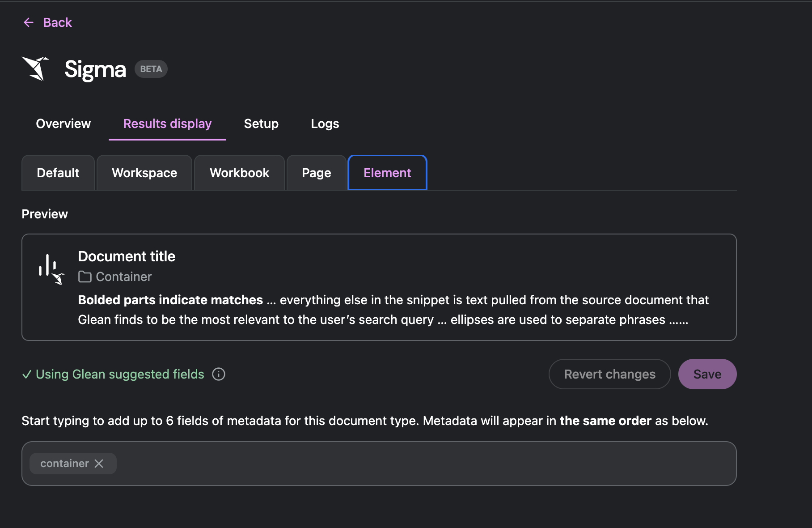The width and height of the screenshot is (812, 528).
Task: Click the Sigma heading text
Action: 95,69
